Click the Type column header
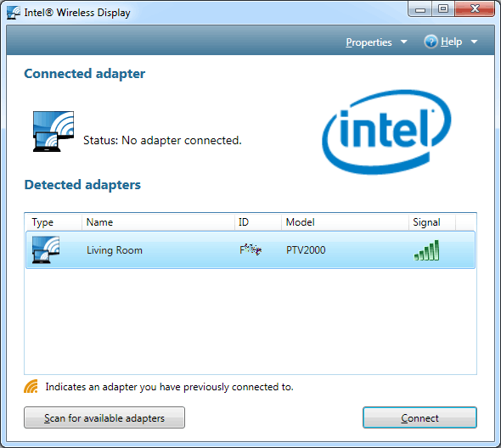This screenshot has height=448, width=501. coord(53,222)
